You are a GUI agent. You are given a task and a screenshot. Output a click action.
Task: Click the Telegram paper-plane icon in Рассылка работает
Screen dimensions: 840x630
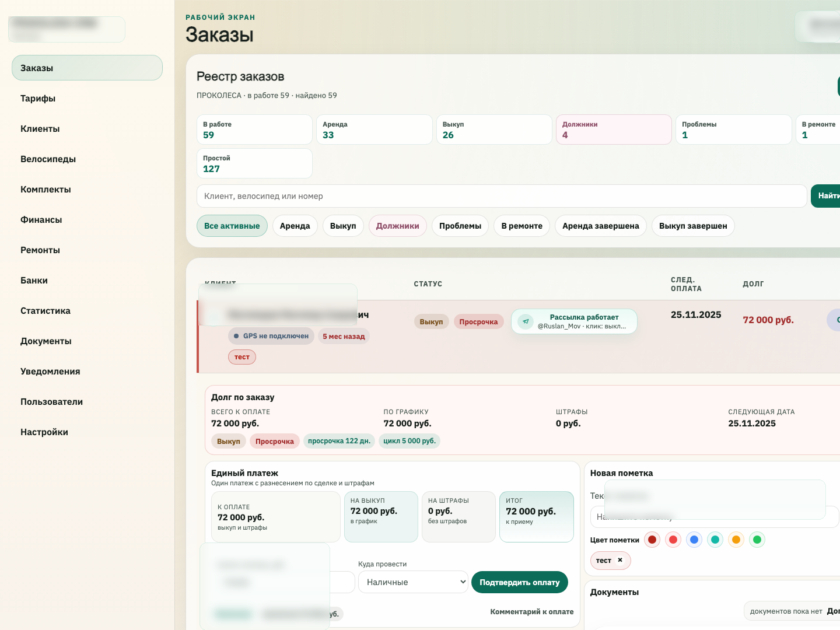(x=526, y=321)
